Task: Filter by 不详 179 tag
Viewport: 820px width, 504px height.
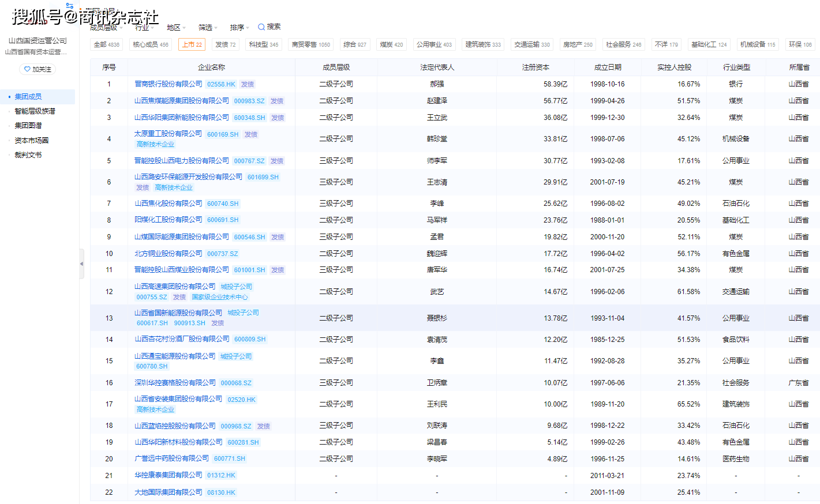Action: click(667, 44)
